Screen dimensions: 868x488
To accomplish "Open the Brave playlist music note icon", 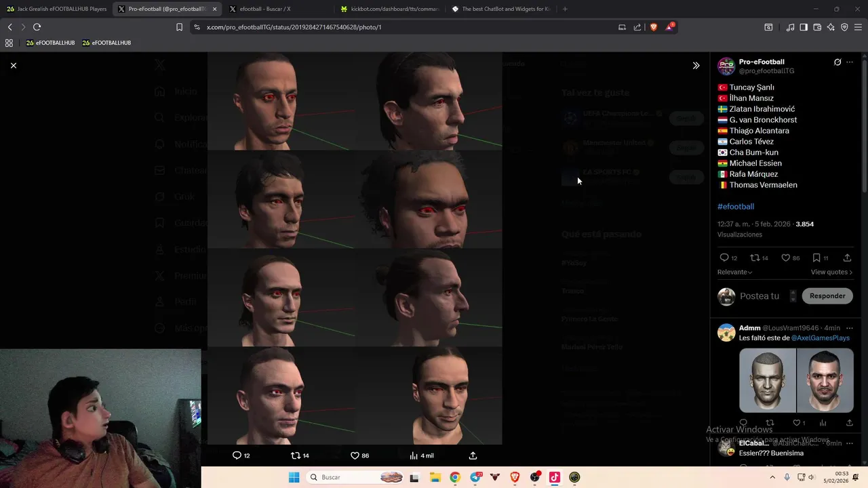I will [790, 27].
